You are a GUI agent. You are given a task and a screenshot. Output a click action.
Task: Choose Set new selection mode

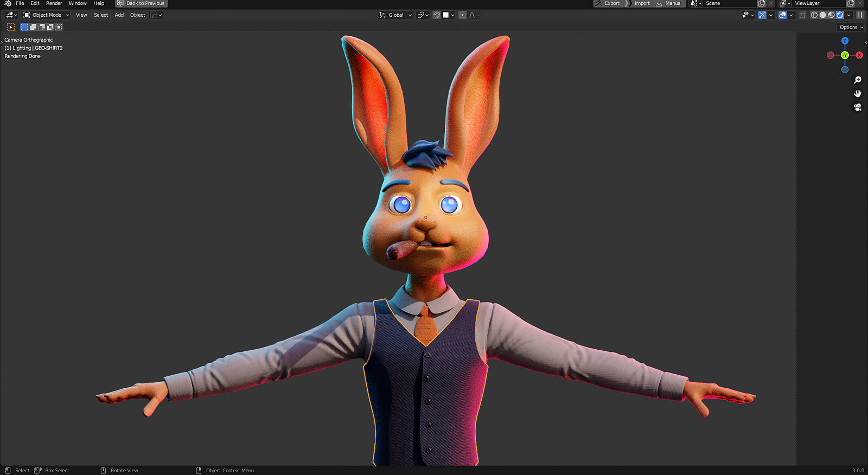pos(24,27)
